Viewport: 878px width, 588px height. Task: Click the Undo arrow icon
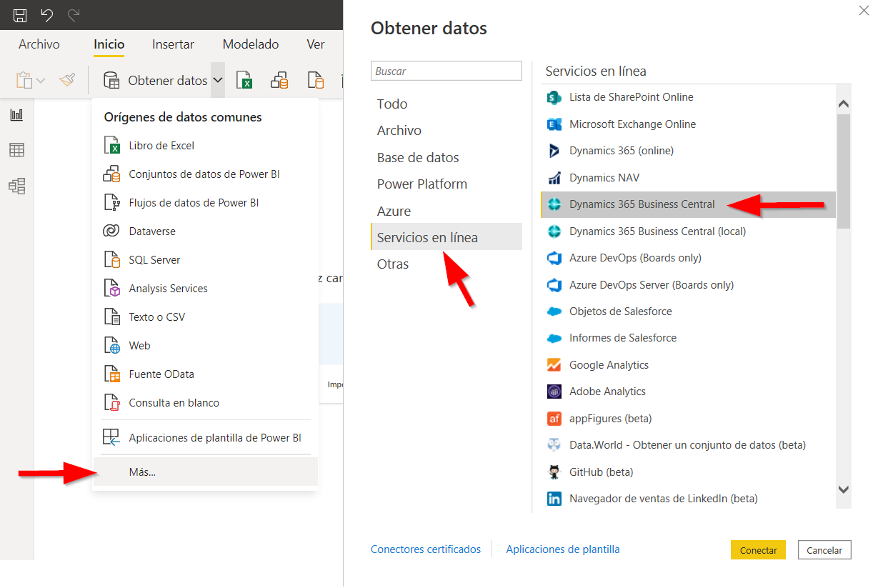46,15
